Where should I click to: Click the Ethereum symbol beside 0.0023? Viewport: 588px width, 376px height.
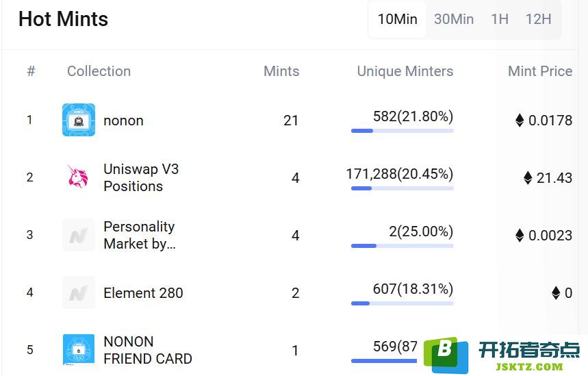[520, 236]
